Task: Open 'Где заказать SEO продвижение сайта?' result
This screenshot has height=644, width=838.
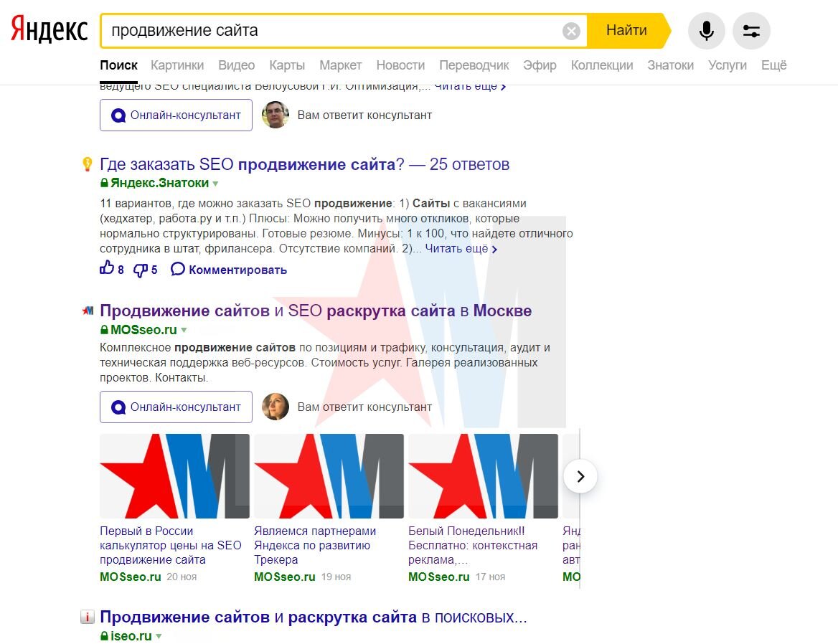Action: [305, 164]
